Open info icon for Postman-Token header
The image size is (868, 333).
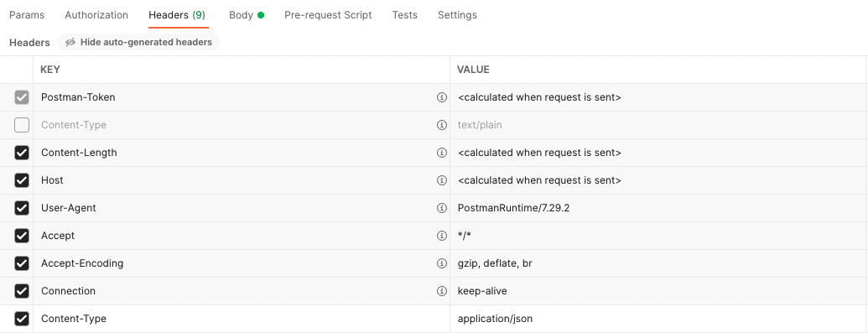point(441,97)
